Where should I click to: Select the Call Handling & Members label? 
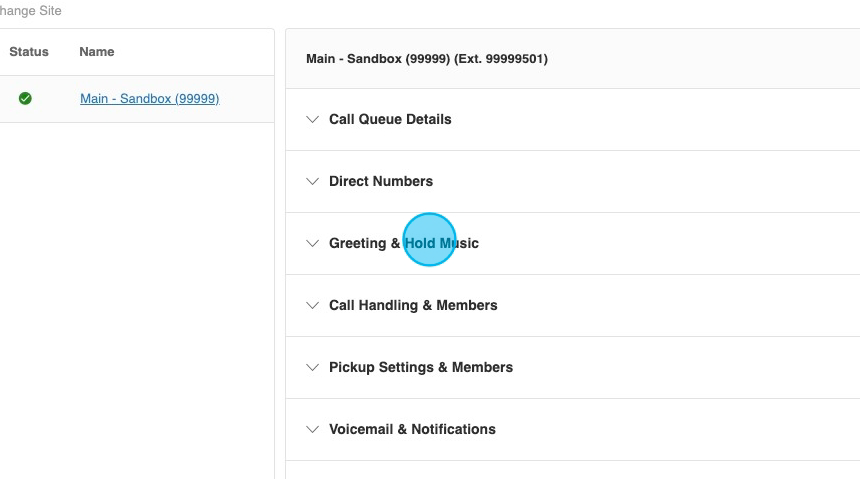pyautogui.click(x=413, y=305)
